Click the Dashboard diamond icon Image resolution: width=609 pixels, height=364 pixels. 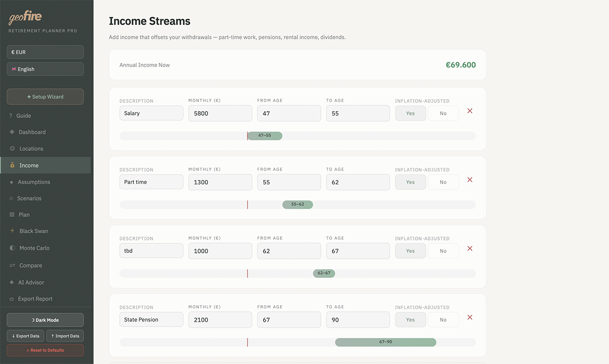[12, 132]
